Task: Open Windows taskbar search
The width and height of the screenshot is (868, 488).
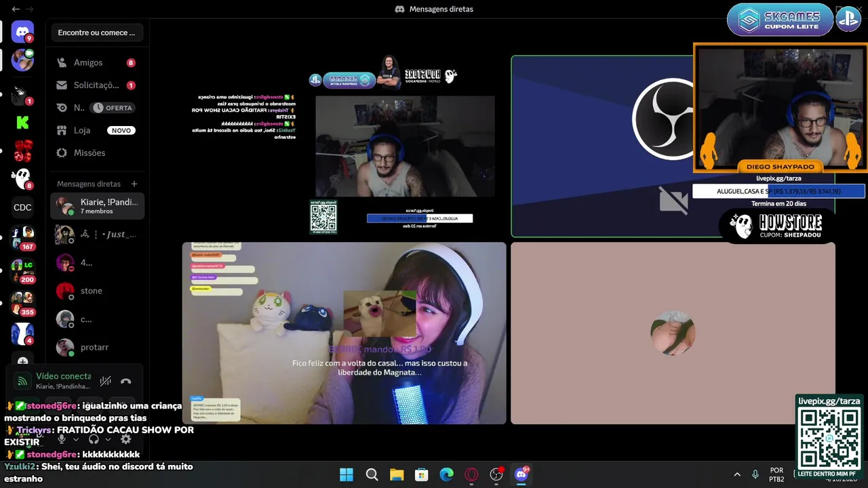Action: pos(372,474)
